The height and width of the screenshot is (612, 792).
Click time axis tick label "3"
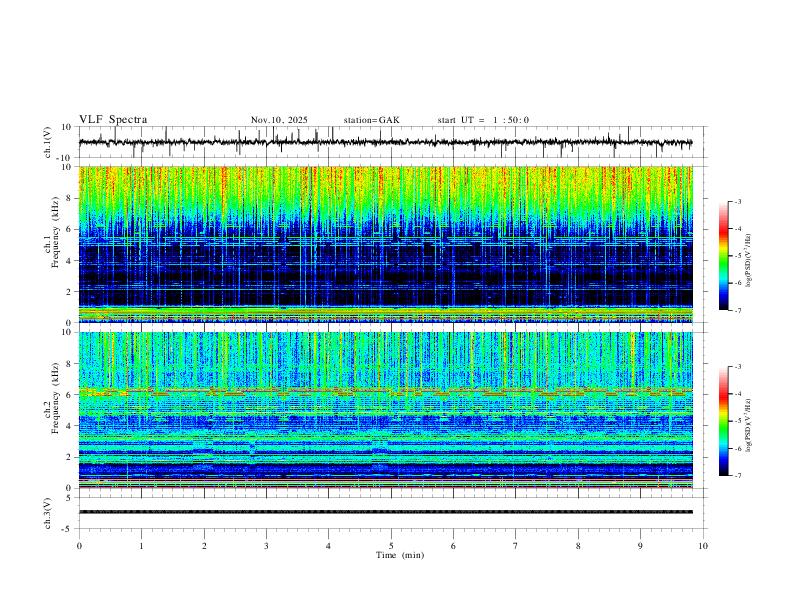tap(266, 546)
